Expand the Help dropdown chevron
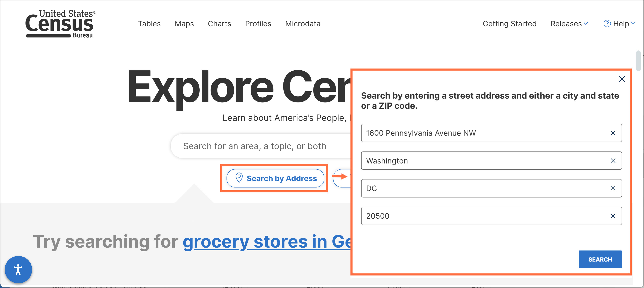This screenshot has height=288, width=644. 633,24
